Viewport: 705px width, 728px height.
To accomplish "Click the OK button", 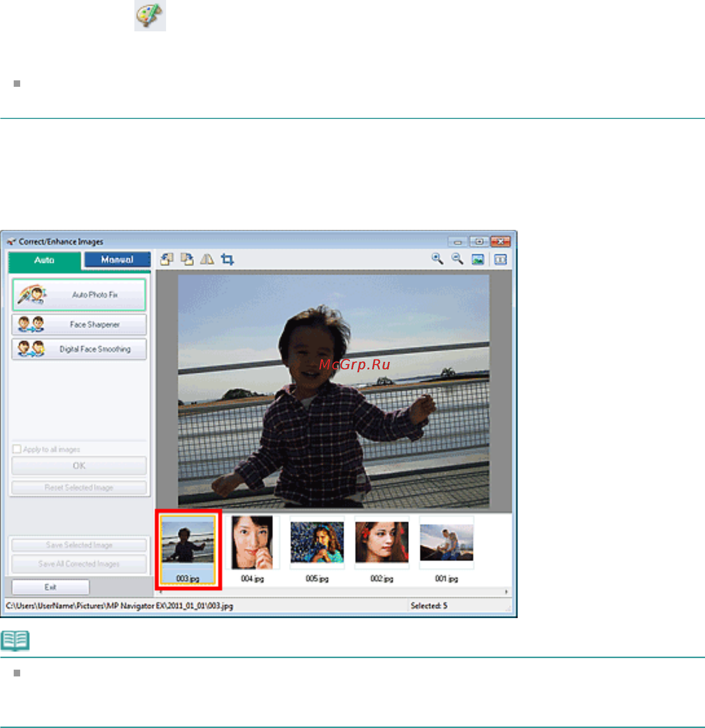I will pyautogui.click(x=79, y=466).
